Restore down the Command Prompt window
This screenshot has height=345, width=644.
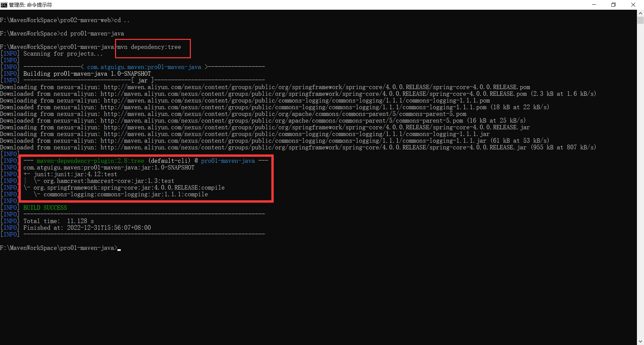click(613, 5)
